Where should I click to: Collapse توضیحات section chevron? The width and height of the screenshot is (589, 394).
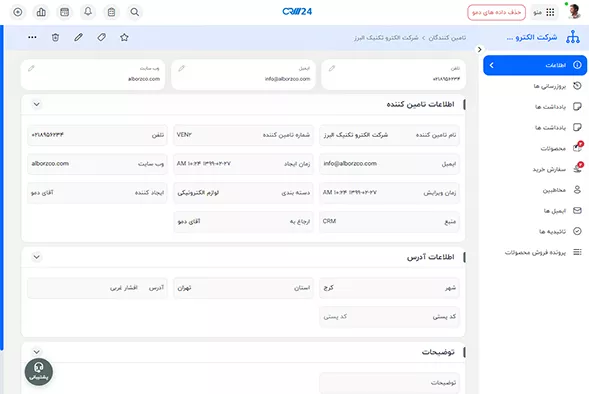[x=36, y=352]
